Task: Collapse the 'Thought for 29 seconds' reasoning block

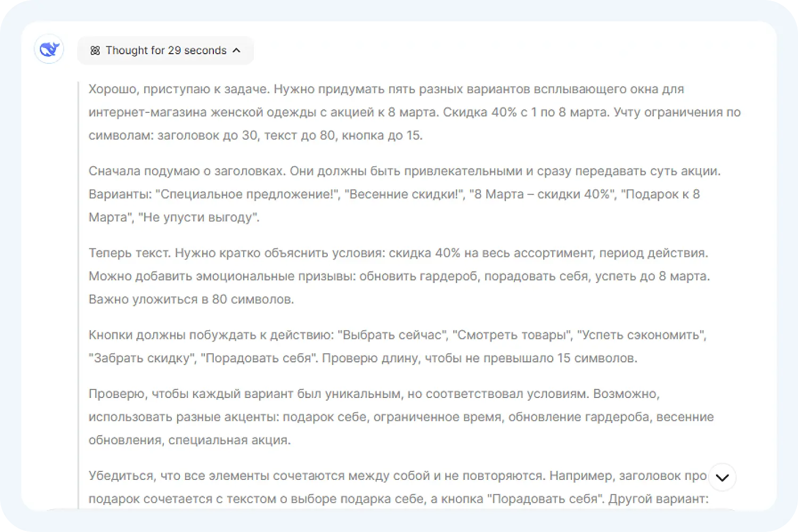Action: point(165,50)
